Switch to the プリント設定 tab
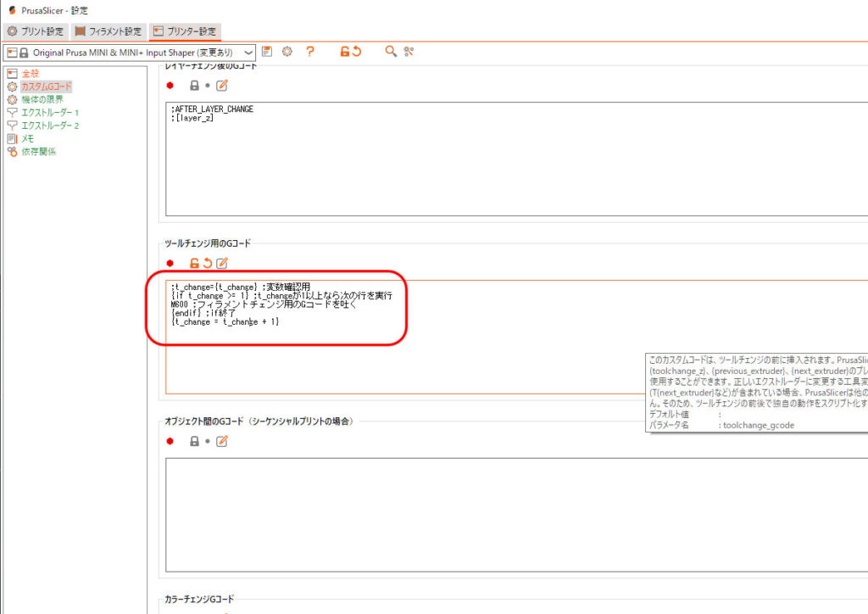 coord(36,31)
